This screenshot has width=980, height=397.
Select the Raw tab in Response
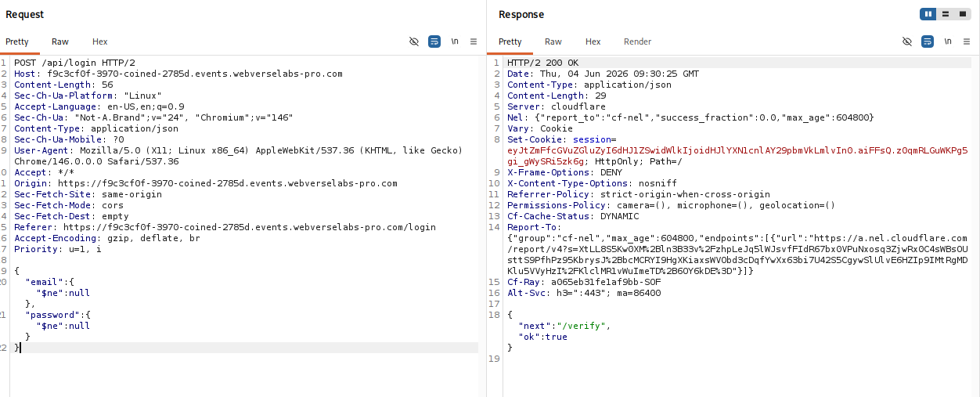point(553,42)
